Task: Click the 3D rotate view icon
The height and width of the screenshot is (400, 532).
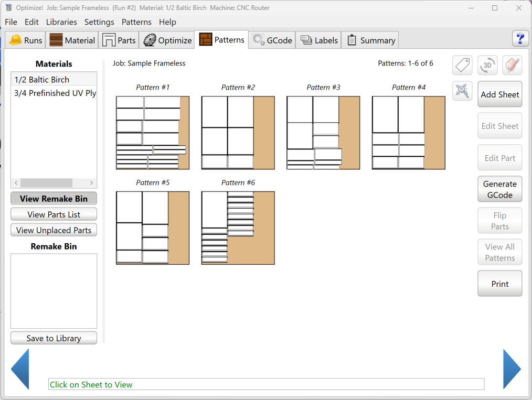Action: coord(487,66)
